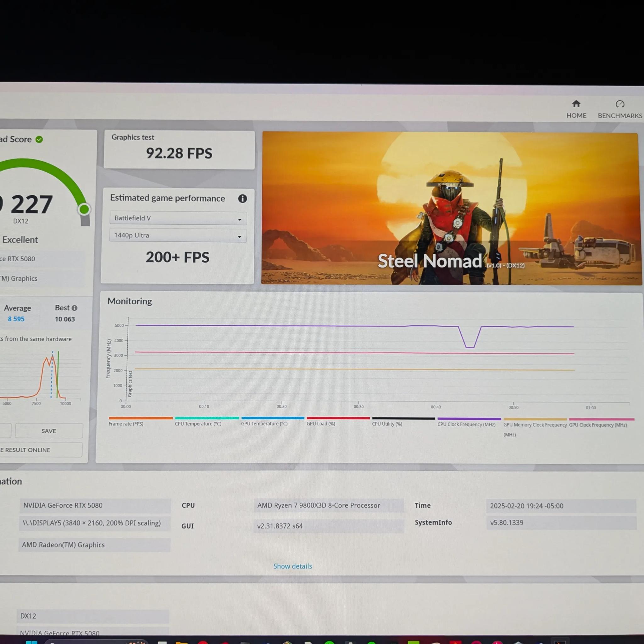644x644 pixels.
Task: Click the Result Online button
Action: tap(41, 450)
